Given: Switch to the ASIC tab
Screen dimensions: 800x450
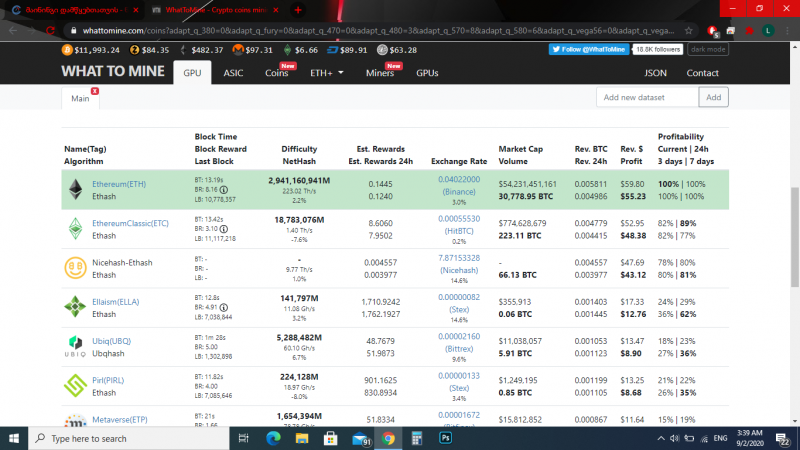Looking at the screenshot, I should (x=233, y=73).
